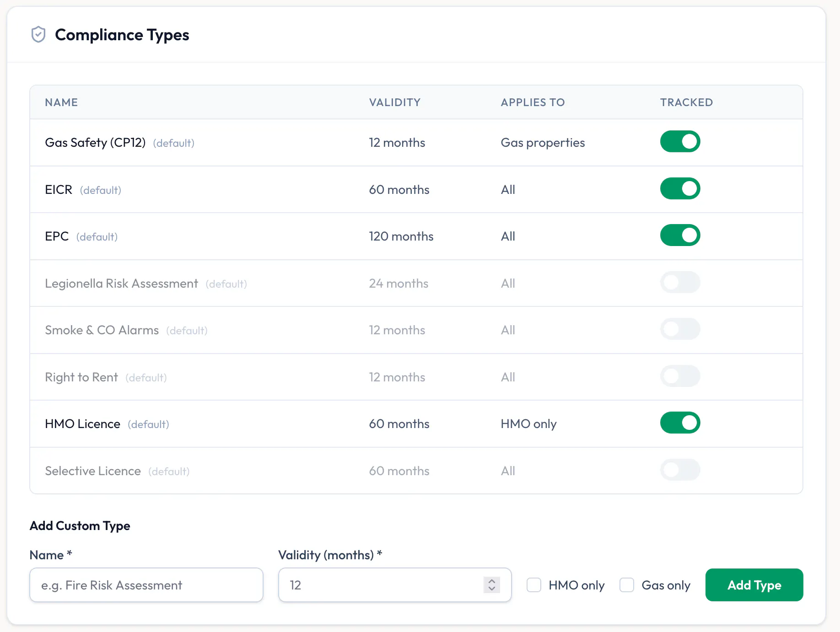This screenshot has height=632, width=840.
Task: Click the Smoke & CO Alarms name
Action: point(102,330)
